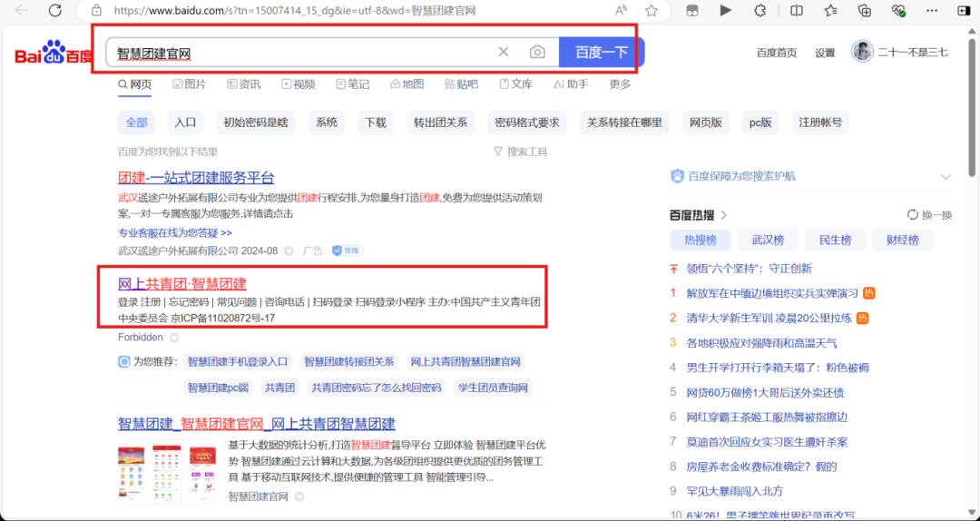Image resolution: width=980 pixels, height=521 pixels.
Task: Expand 百度热搜 heading arrow
Action: click(x=724, y=215)
